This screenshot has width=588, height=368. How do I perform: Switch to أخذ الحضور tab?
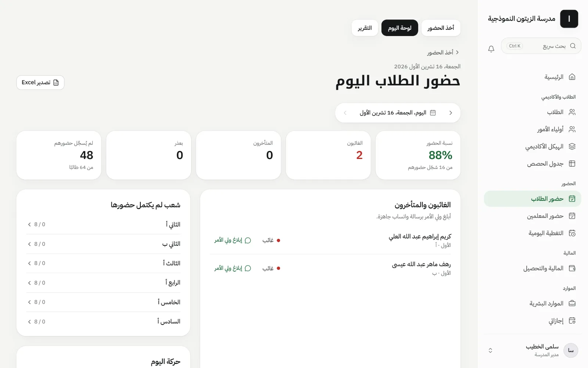(x=441, y=28)
